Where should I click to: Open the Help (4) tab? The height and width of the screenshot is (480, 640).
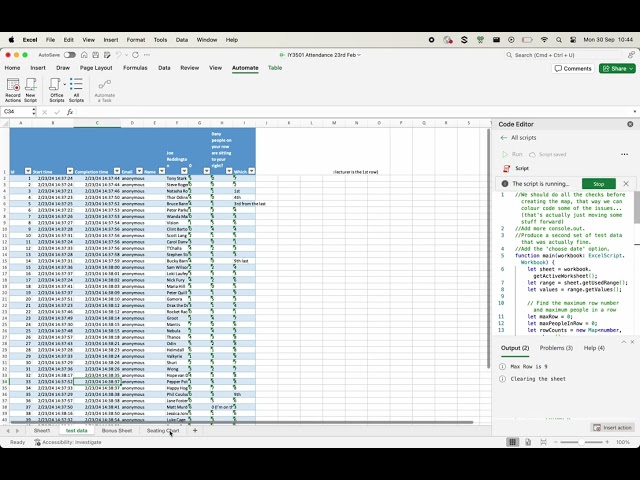tap(594, 348)
